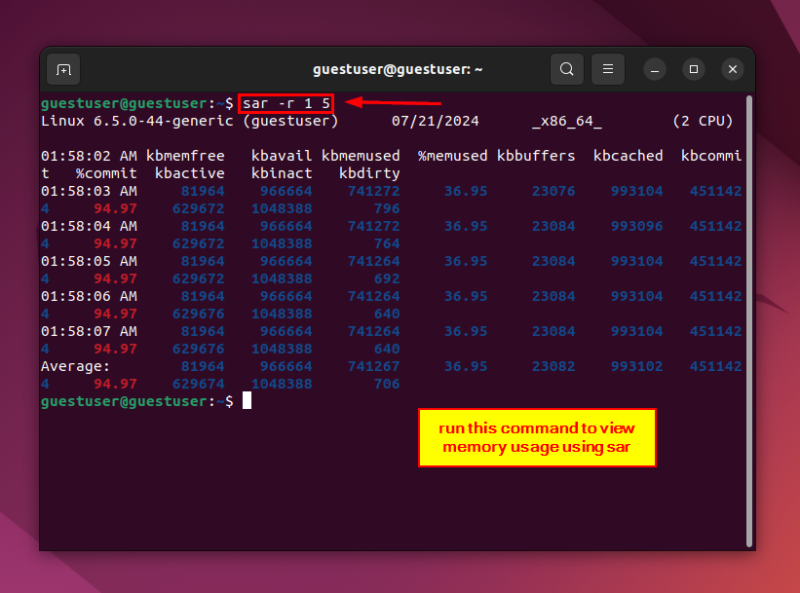The height and width of the screenshot is (593, 800).
Task: Click the kbcached column header
Action: [x=628, y=155]
